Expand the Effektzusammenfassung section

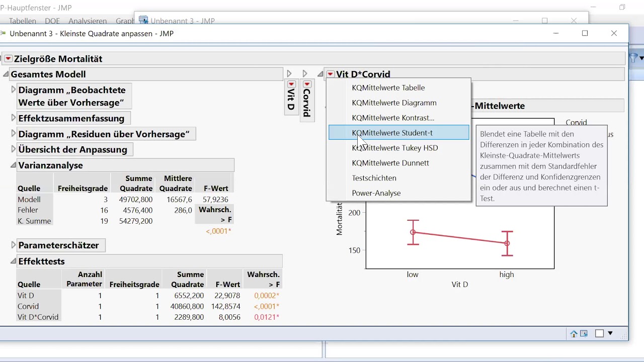point(14,118)
